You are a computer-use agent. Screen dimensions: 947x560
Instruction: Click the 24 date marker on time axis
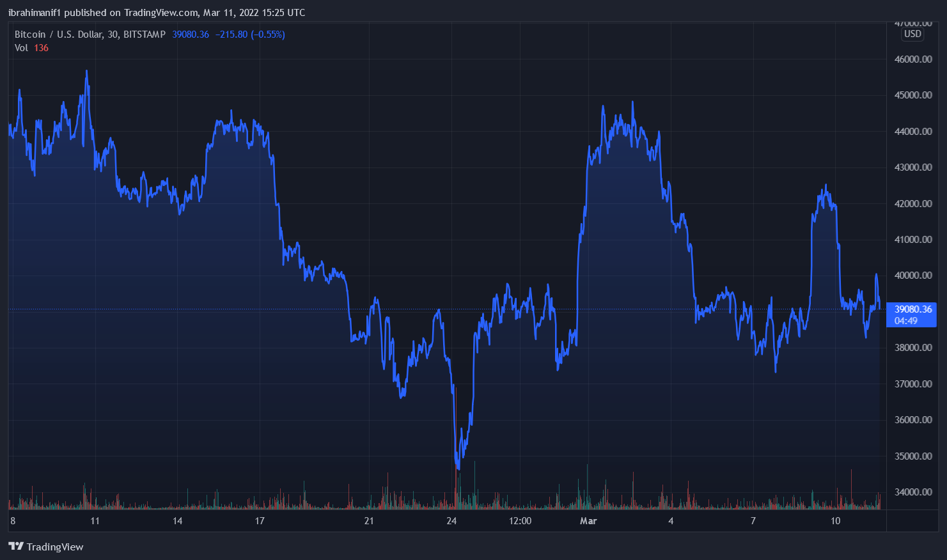coord(451,521)
